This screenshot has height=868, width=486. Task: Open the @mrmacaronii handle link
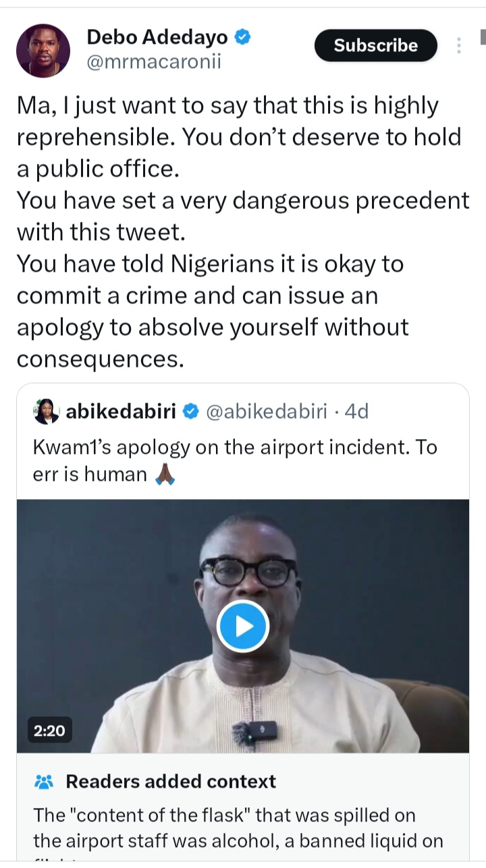(154, 63)
